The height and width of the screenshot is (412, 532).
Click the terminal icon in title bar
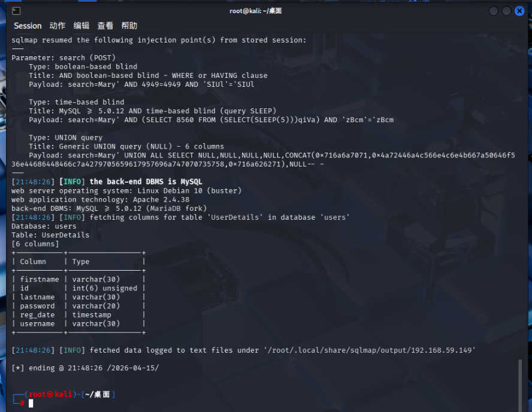coord(16,11)
